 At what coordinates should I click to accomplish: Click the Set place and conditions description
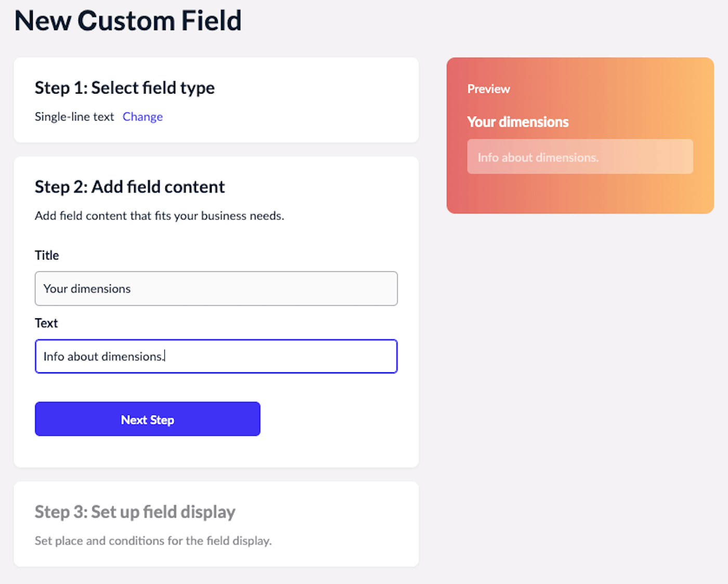tap(153, 541)
